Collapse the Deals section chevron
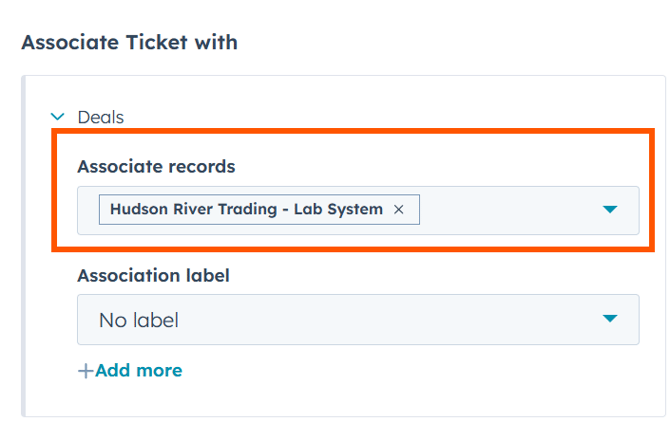Screen dimensions: 670x422 tap(57, 117)
